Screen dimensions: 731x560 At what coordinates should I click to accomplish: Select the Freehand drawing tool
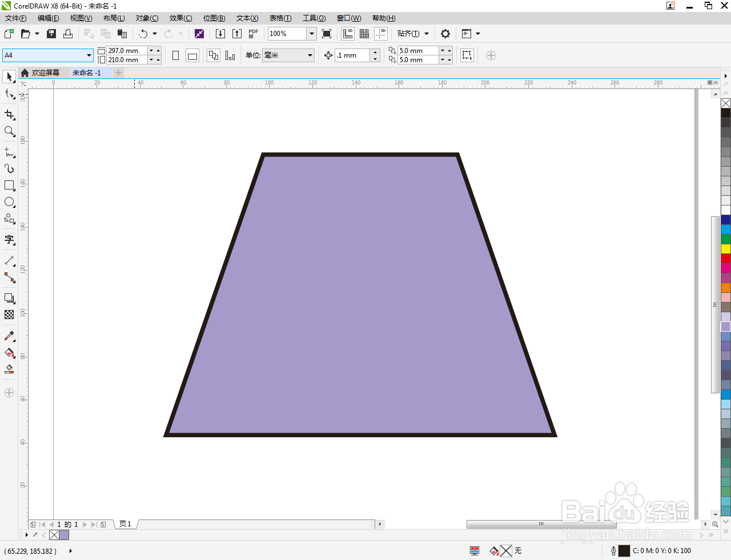pyautogui.click(x=9, y=152)
